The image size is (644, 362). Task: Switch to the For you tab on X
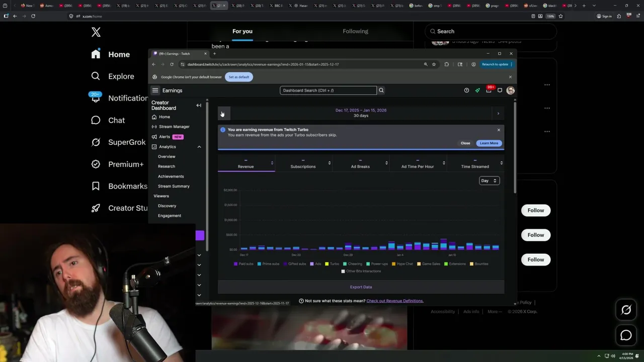(x=243, y=31)
